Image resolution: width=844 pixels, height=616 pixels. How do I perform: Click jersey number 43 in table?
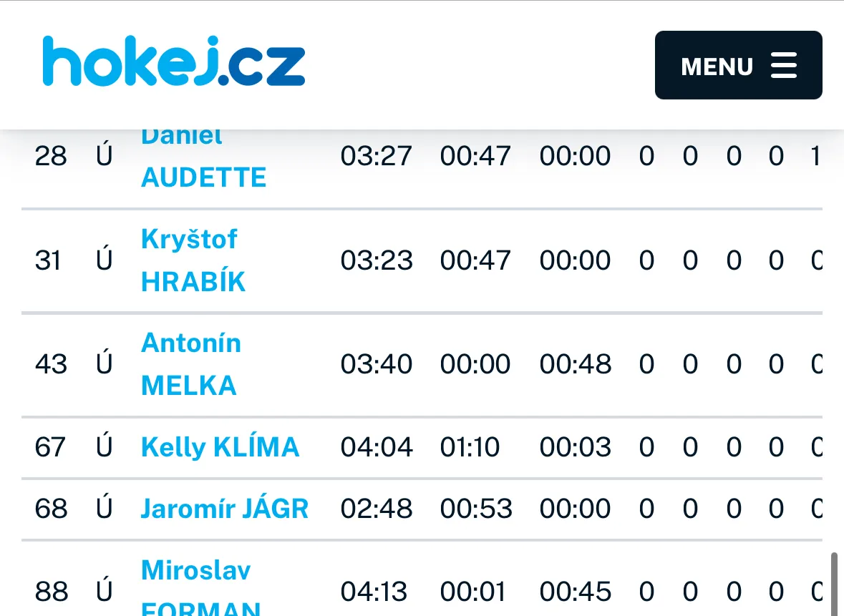[x=51, y=364]
